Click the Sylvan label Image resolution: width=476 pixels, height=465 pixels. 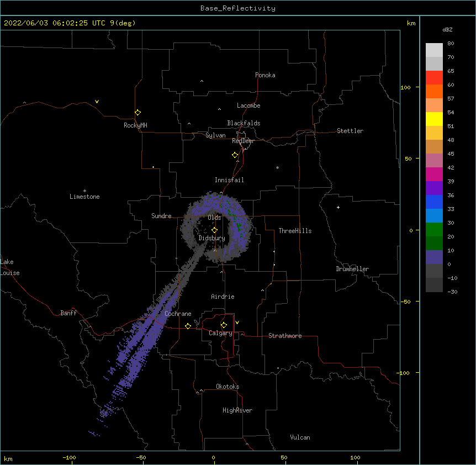click(x=215, y=135)
